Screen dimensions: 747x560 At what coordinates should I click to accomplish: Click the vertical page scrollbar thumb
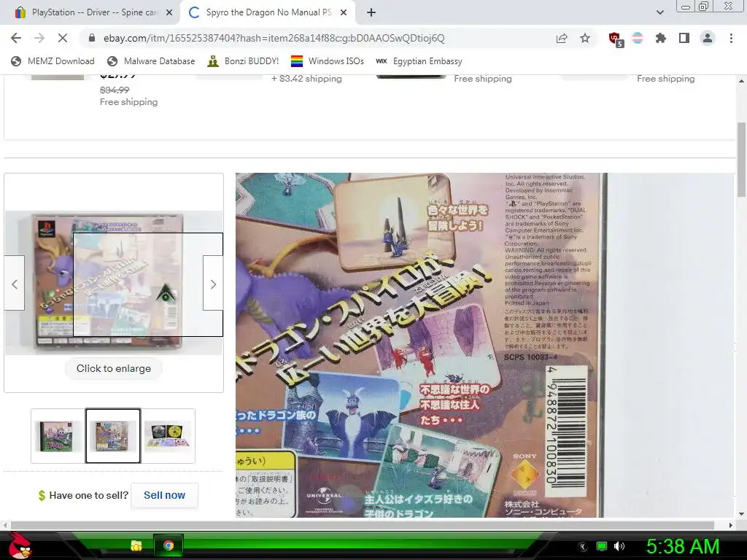click(741, 160)
